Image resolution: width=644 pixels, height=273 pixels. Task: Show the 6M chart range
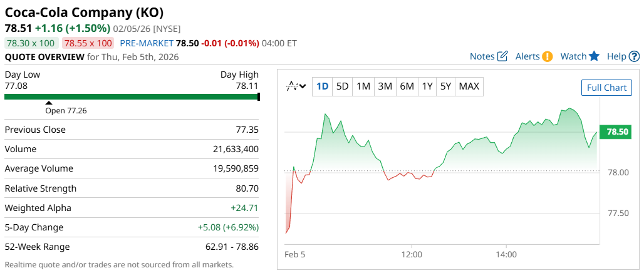[407, 86]
